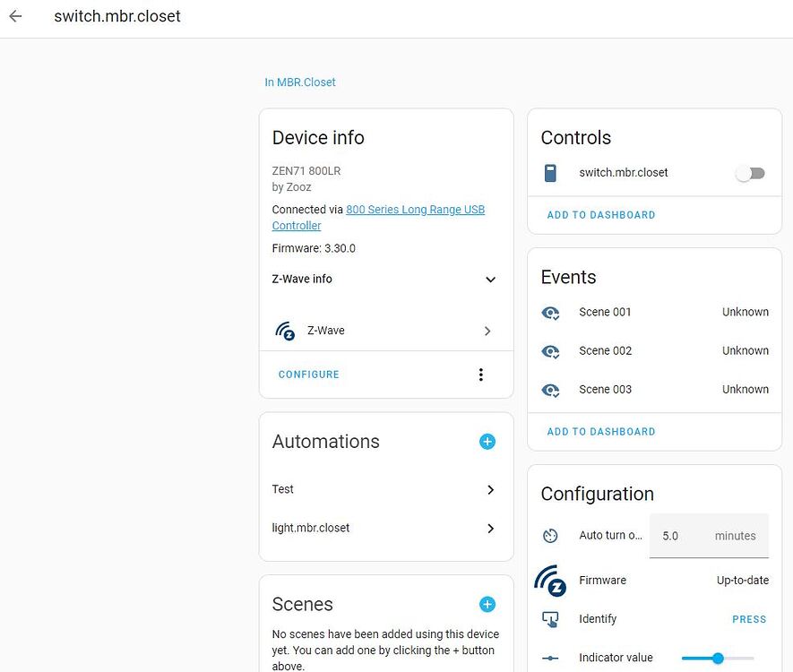The image size is (793, 672).
Task: Expand the Test automation entry
Action: click(489, 490)
